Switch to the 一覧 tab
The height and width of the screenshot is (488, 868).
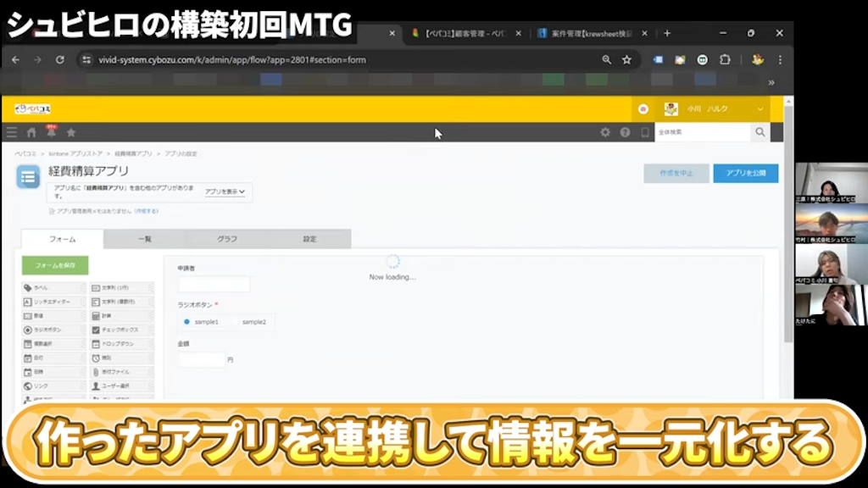(144, 239)
